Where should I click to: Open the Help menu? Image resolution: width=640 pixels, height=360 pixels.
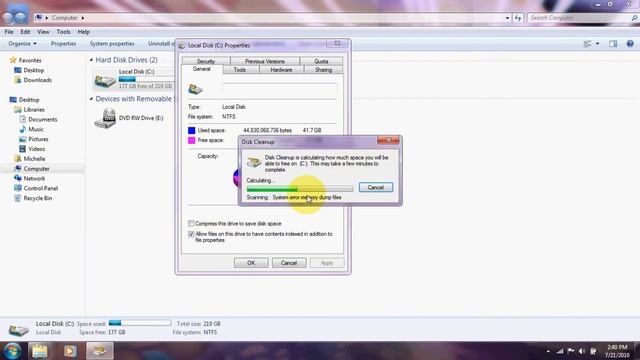click(x=84, y=32)
